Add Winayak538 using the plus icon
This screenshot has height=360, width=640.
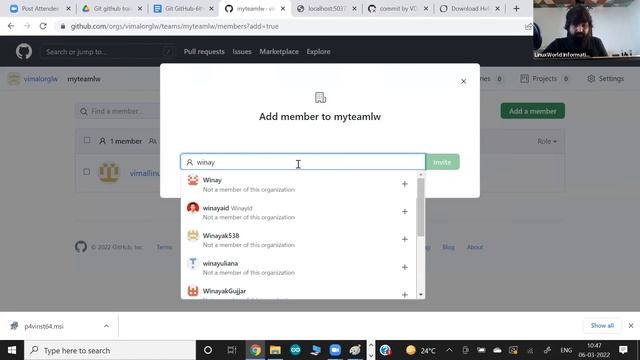pyautogui.click(x=404, y=239)
